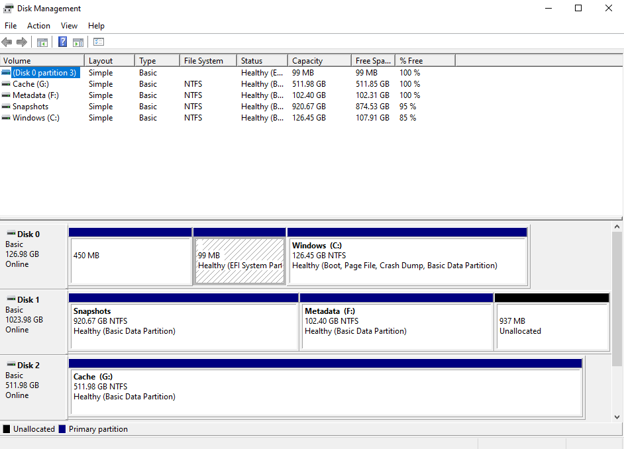Viewport: 624px width, 449px height.
Task: Open the Action menu
Action: (39, 26)
